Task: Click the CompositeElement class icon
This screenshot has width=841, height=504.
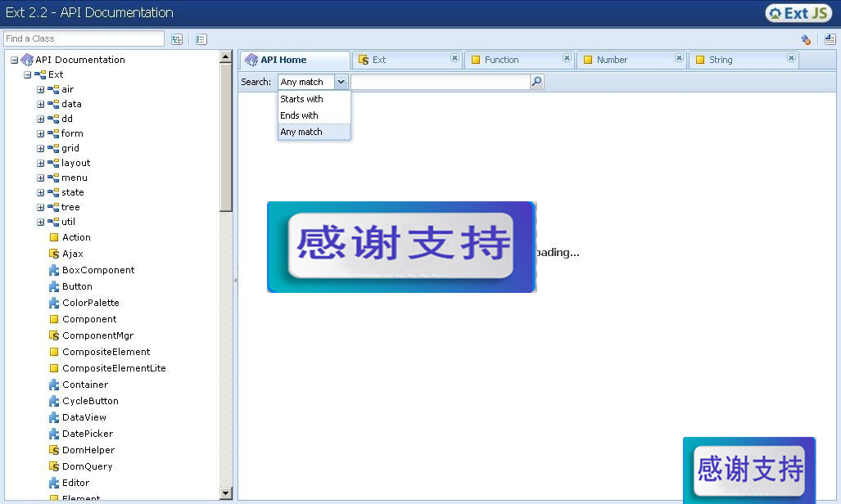Action: click(53, 352)
